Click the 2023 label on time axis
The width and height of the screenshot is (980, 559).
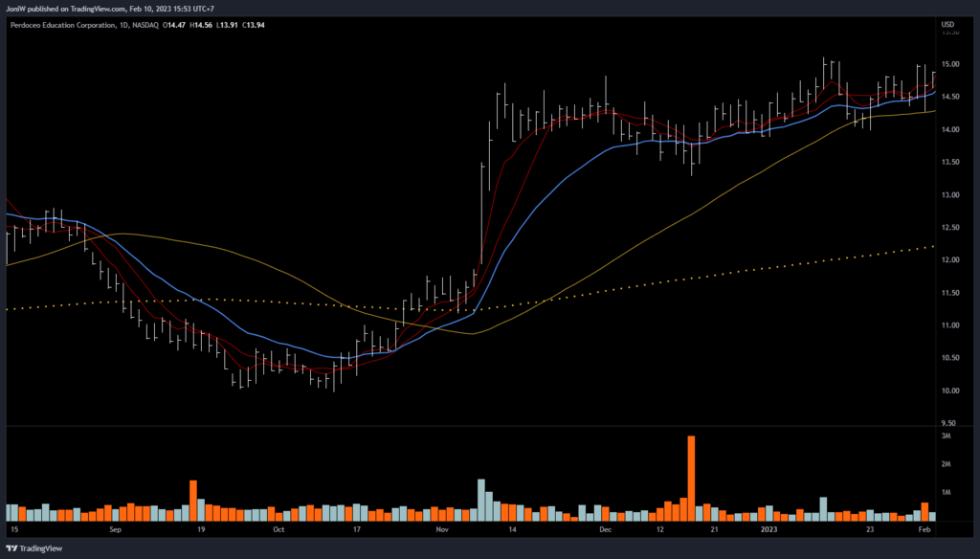point(769,528)
